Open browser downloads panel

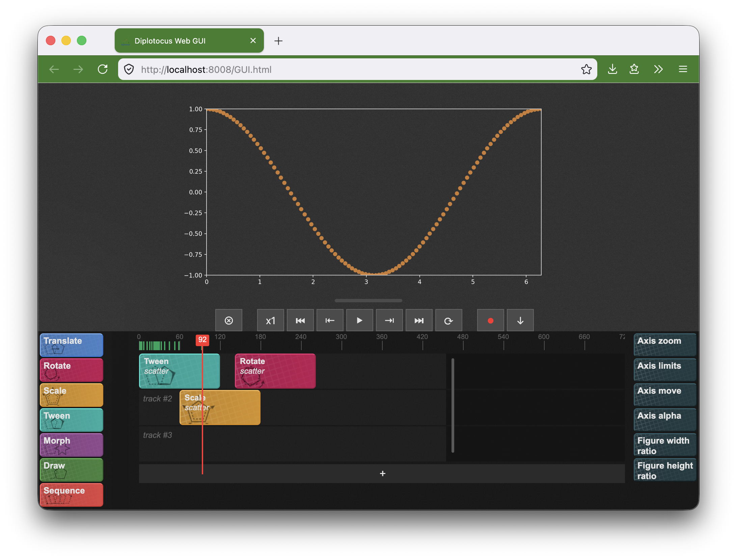click(612, 69)
